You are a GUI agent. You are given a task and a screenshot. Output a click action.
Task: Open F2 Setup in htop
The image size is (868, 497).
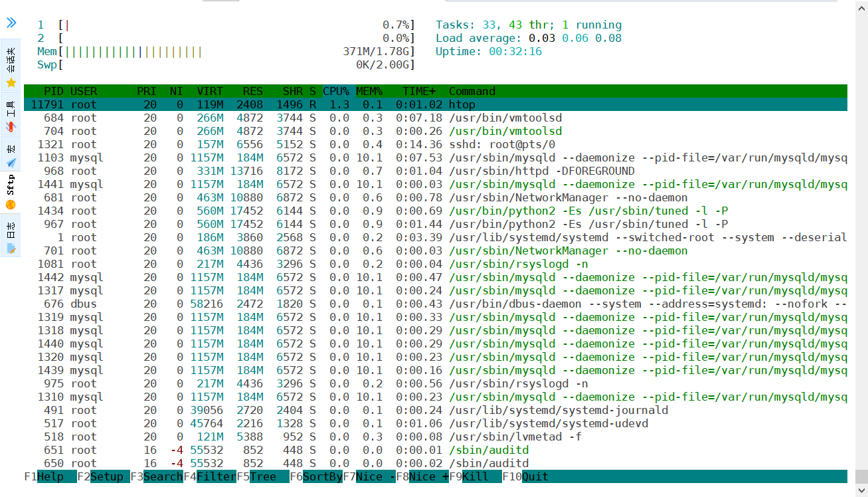click(x=103, y=476)
